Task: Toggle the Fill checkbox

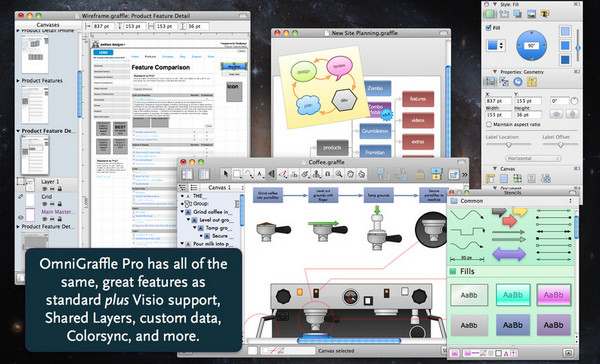Action: click(488, 28)
